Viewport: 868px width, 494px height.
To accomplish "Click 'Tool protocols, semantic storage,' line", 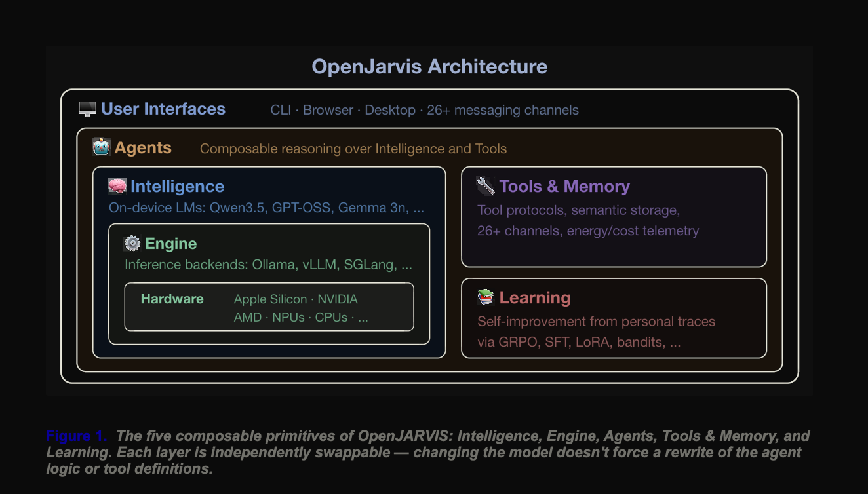I will (x=579, y=210).
